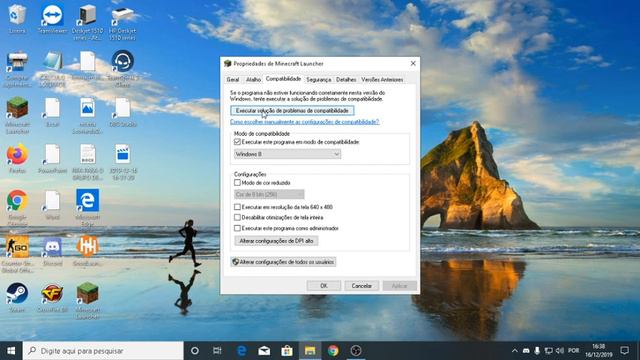Click 'Alterar configurações de todos os usuários'
This screenshot has height=360, width=640.
pyautogui.click(x=283, y=262)
